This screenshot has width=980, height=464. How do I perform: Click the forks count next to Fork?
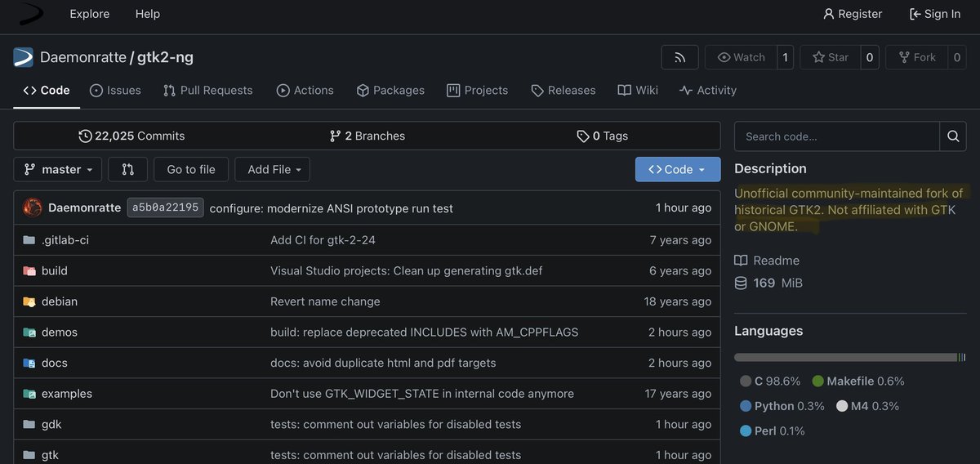tap(956, 57)
